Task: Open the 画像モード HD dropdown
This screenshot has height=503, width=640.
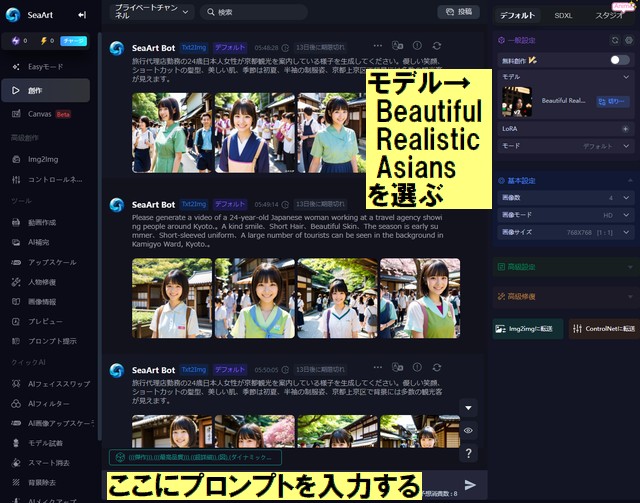Action: pyautogui.click(x=566, y=215)
